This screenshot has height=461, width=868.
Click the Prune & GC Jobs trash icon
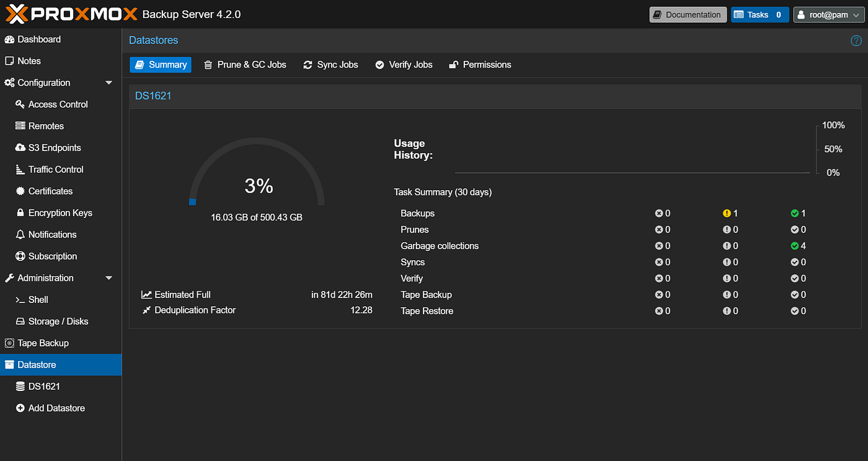click(208, 65)
